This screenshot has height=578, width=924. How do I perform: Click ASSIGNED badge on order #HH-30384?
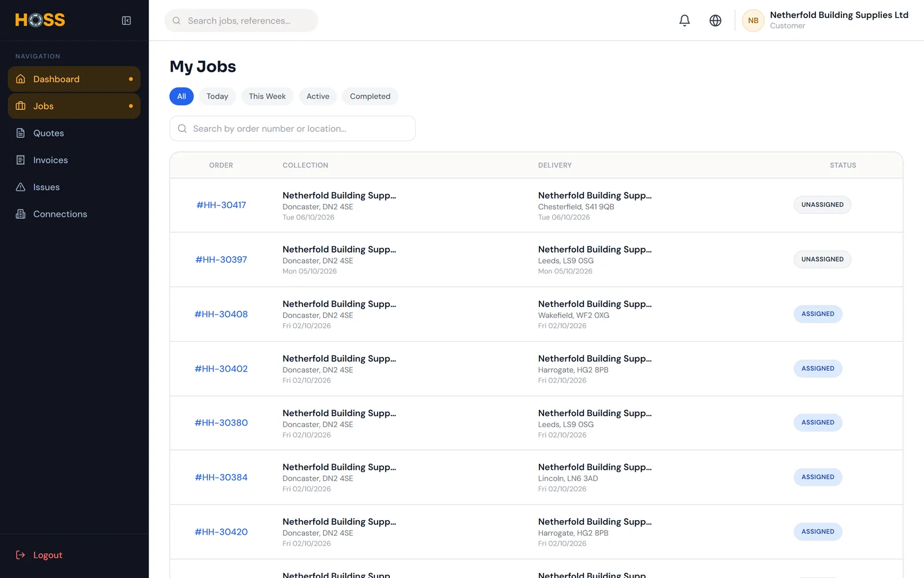818,477
